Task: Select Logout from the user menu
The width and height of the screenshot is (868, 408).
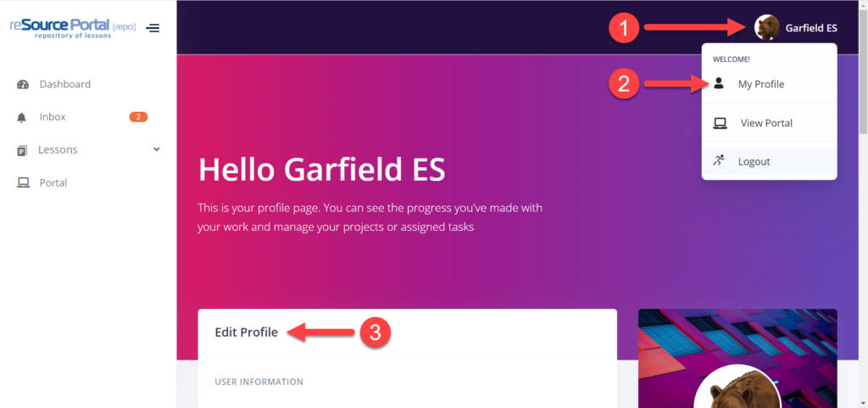Action: (x=754, y=161)
